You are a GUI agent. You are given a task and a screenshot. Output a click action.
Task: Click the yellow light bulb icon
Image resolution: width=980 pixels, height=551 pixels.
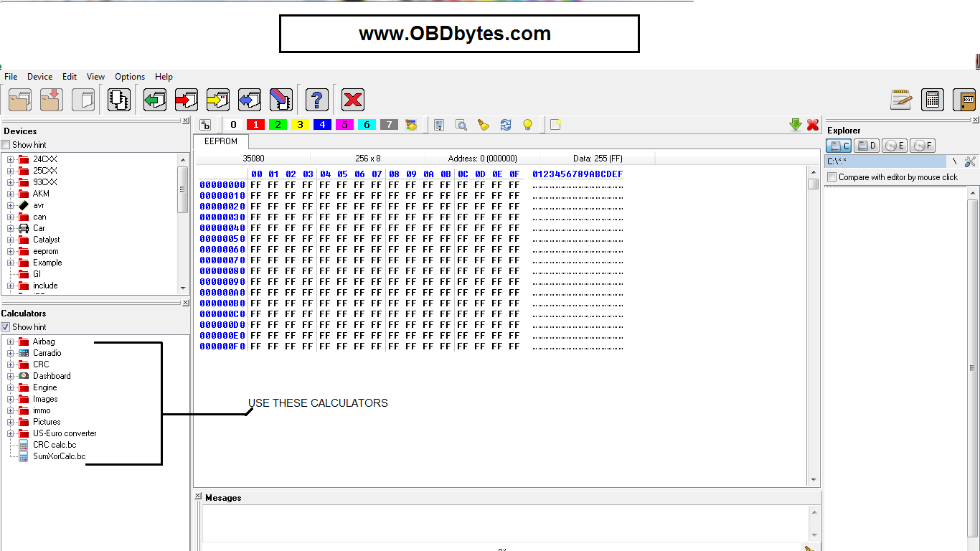527,125
